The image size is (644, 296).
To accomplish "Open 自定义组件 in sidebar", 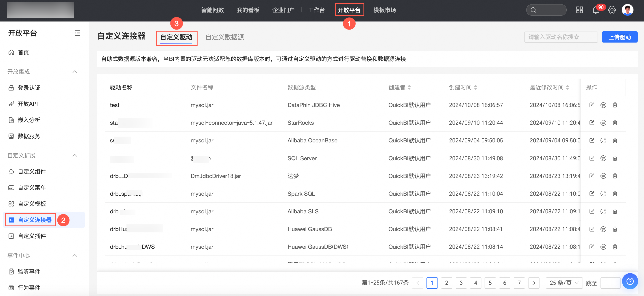I will 27,172.
